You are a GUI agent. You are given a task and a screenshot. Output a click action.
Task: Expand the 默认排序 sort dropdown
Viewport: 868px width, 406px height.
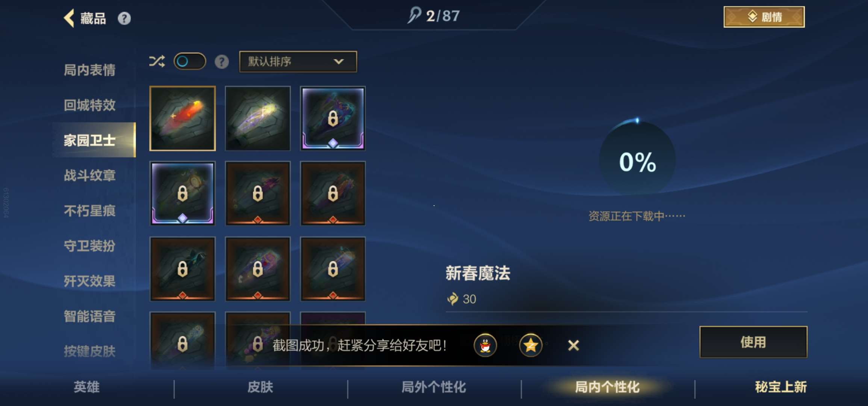click(298, 62)
